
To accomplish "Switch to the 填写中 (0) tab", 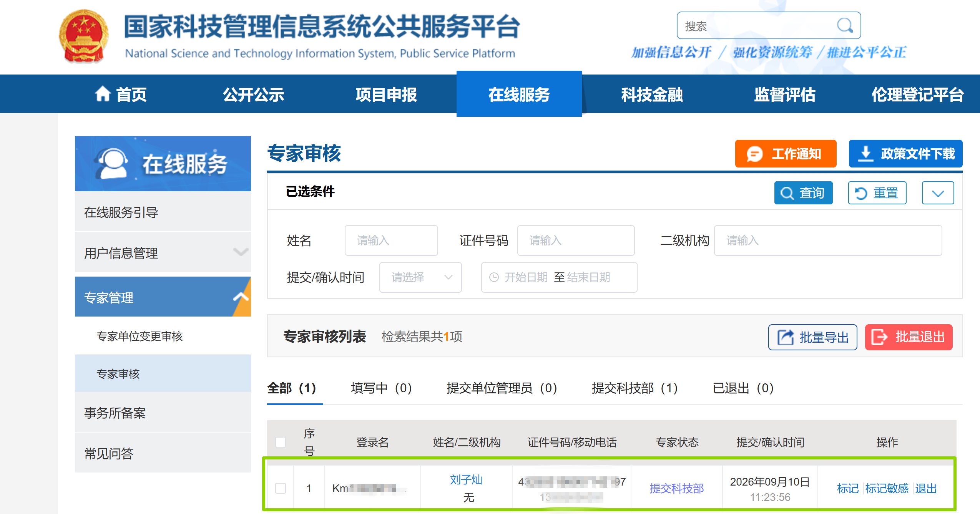I will 381,388.
